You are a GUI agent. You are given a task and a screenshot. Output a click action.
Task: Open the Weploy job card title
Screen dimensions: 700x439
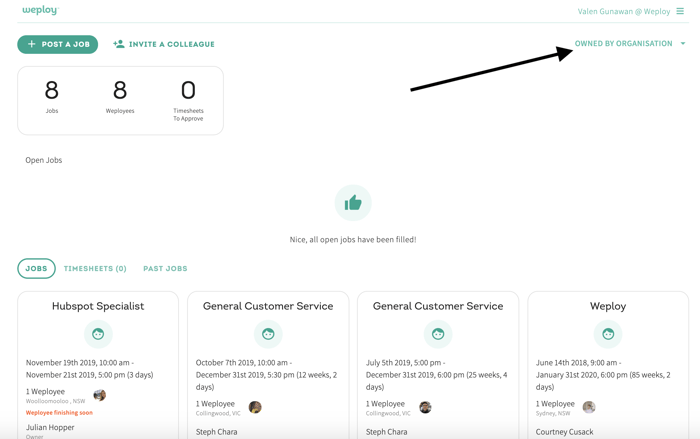(608, 306)
